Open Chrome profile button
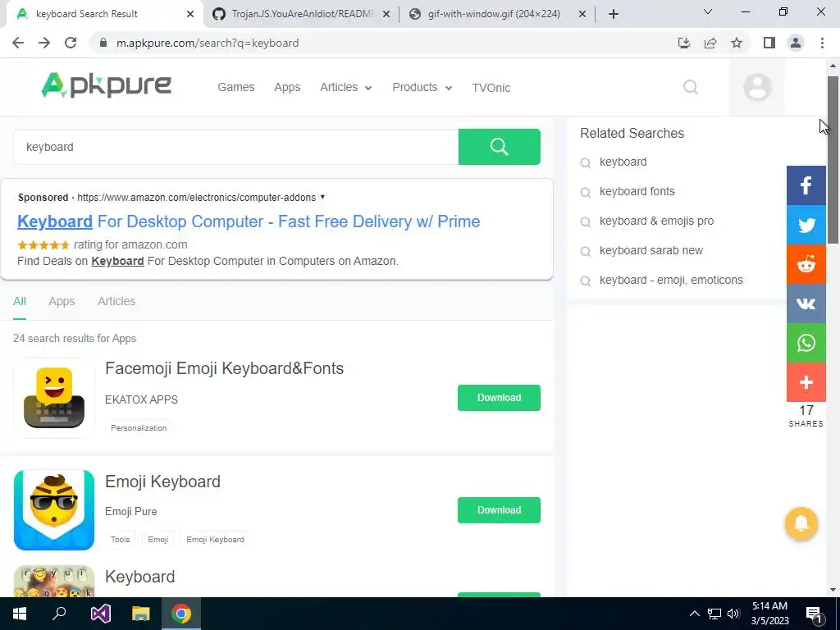Screen dimensions: 840x630 pos(796,43)
